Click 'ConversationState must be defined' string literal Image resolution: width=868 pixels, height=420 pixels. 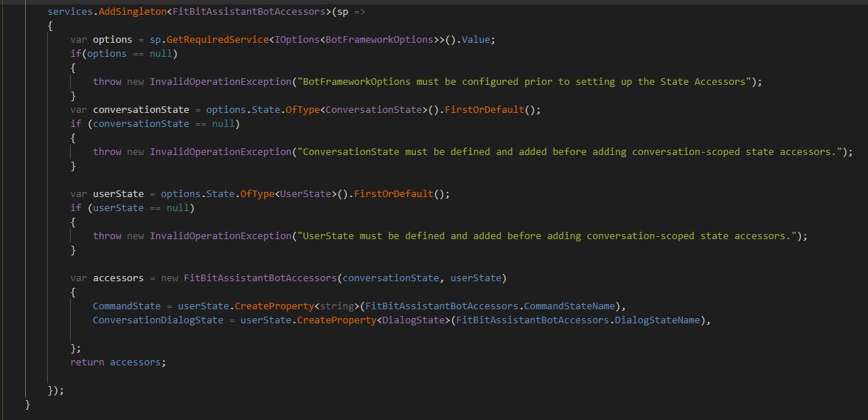569,152
